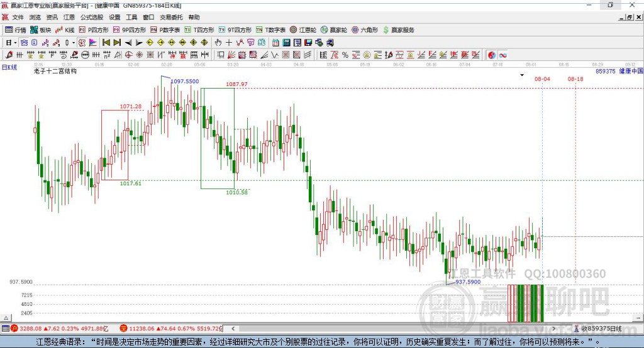Select the percent sign tool
Image resolution: width=644 pixels, height=348 pixels.
point(345,55)
